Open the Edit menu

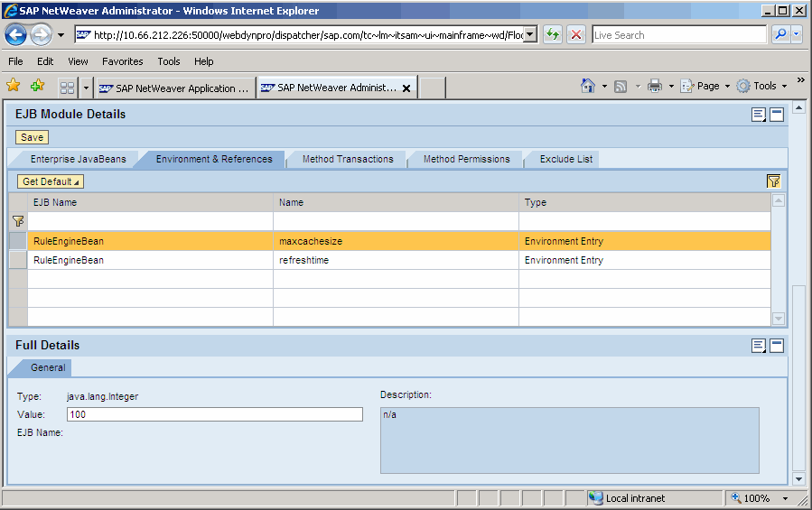click(45, 61)
